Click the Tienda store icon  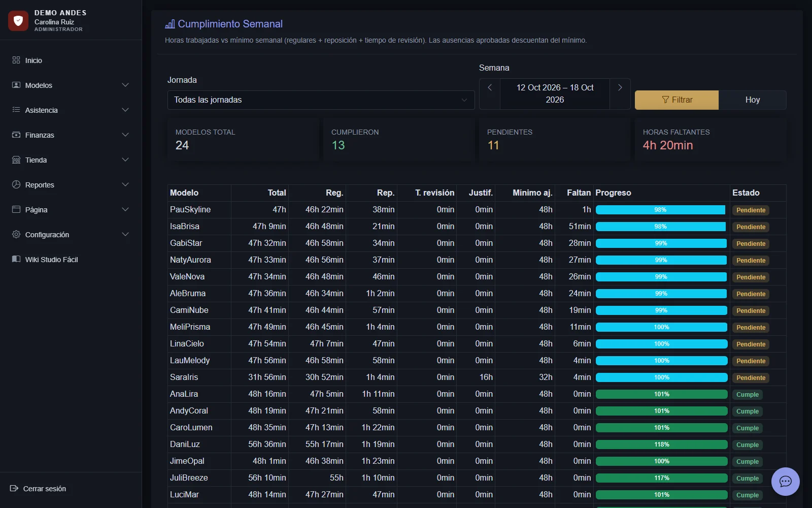tap(16, 160)
